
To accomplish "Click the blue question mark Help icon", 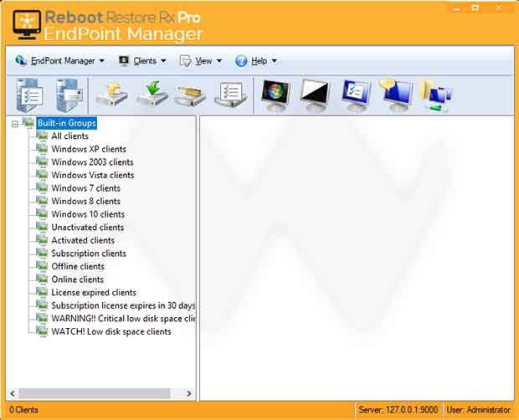I will coord(241,61).
